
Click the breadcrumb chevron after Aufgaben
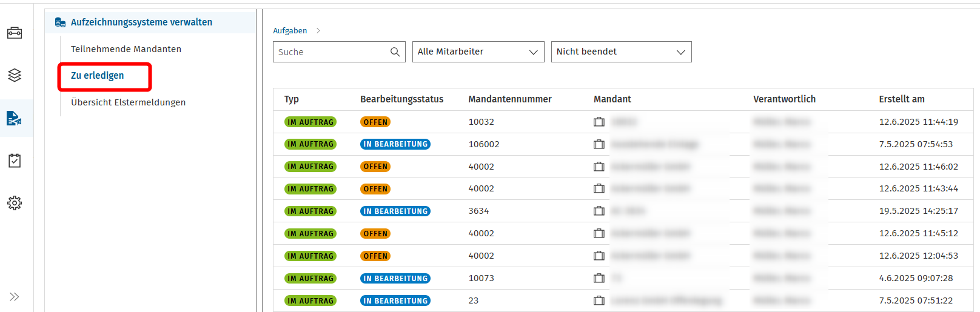[318, 30]
